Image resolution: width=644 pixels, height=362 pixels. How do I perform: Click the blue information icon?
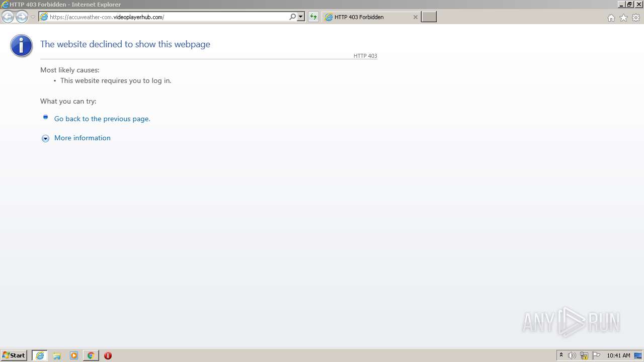point(21,46)
